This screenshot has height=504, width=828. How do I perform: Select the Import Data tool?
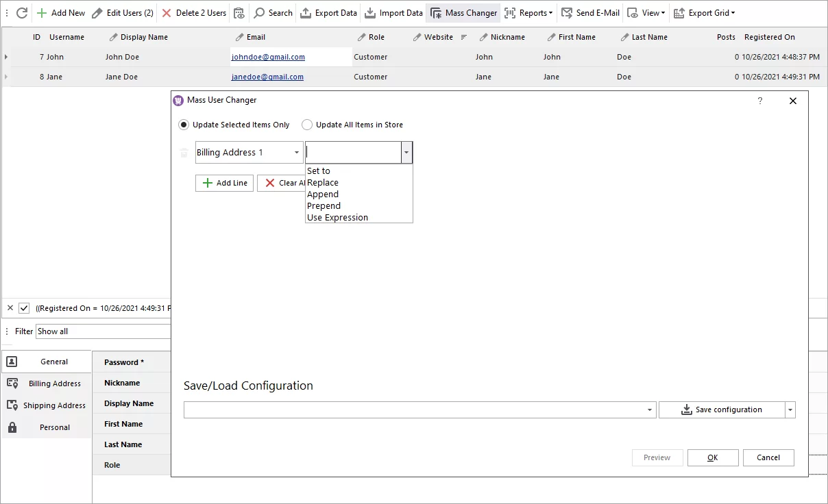tap(393, 12)
